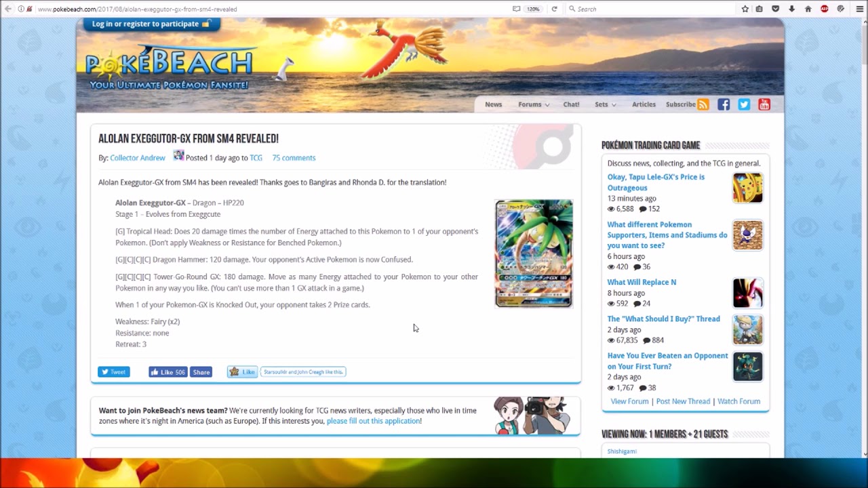The height and width of the screenshot is (488, 868).
Task: Click the Tweet button
Action: (114, 372)
